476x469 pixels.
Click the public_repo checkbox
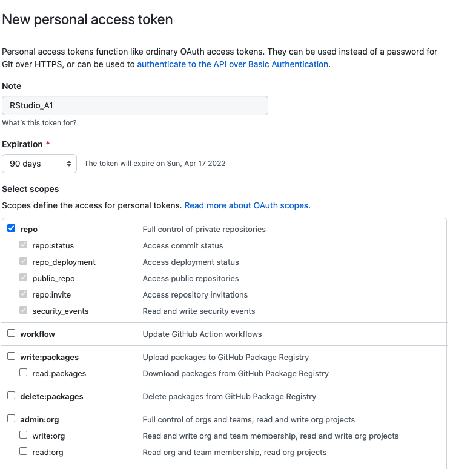(24, 278)
